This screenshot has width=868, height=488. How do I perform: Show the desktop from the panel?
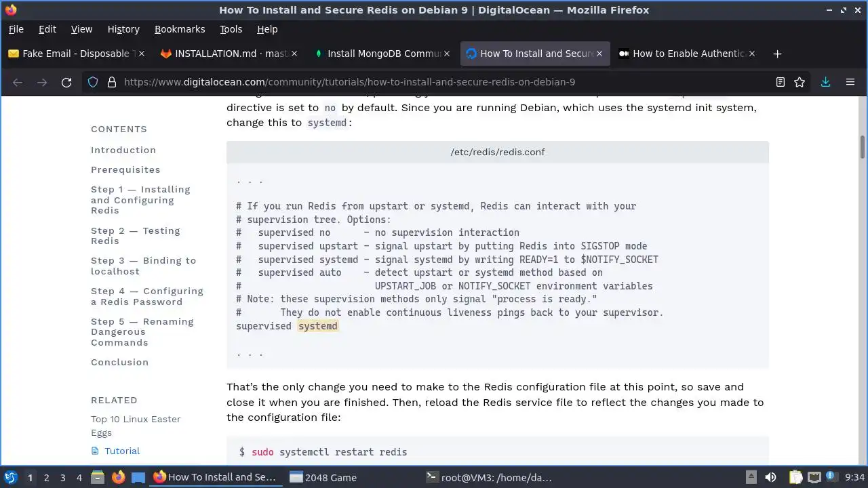pos(138,477)
